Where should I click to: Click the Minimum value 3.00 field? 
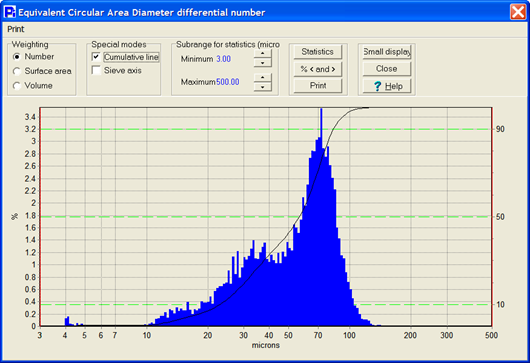[223, 59]
